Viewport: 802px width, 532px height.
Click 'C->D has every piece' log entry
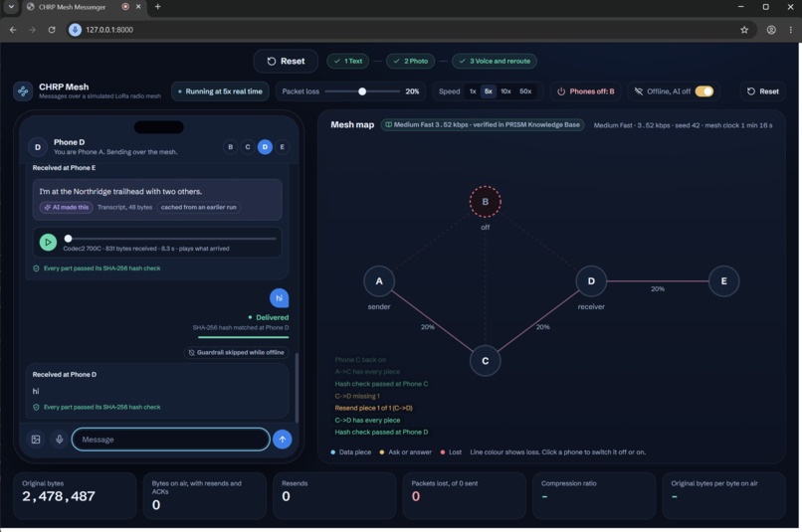[x=368, y=420]
